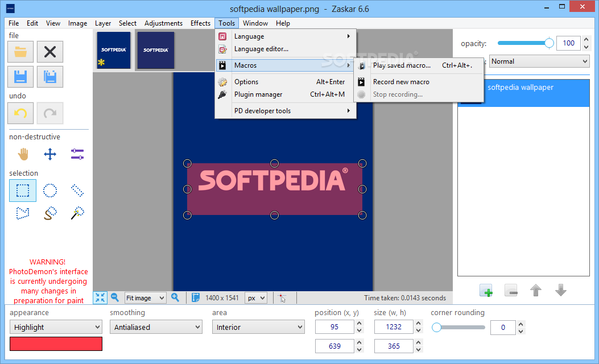599x364 pixels.
Task: Click the fit-to-screen arrows icon
Action: click(100, 297)
